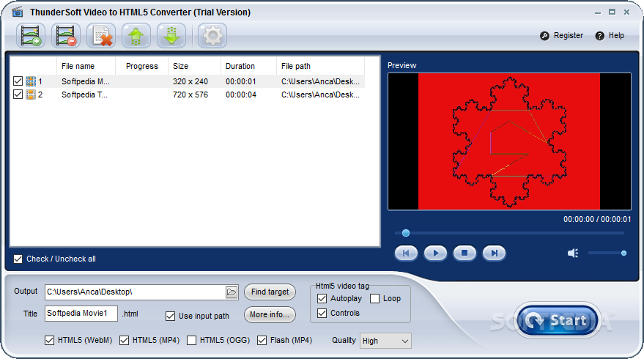Viewport: 644px width, 359px height.
Task: Mute audio with the speaker icon
Action: [x=573, y=253]
